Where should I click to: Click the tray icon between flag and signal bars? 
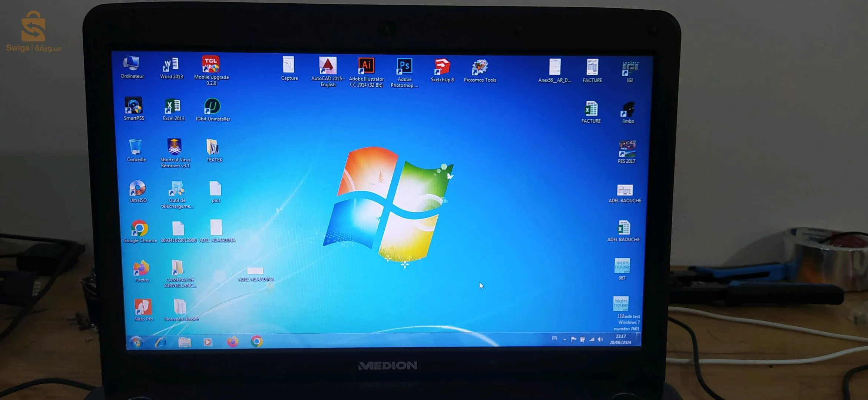pos(582,339)
